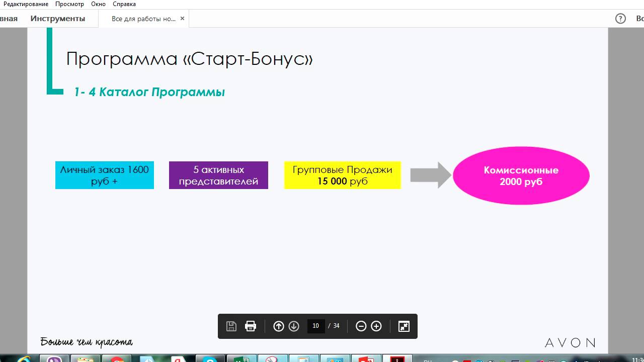Viewport: 644px width, 362px height.
Task: Click the 'Комиссионные 2000 руб' pink ellipse
Action: pos(521,175)
